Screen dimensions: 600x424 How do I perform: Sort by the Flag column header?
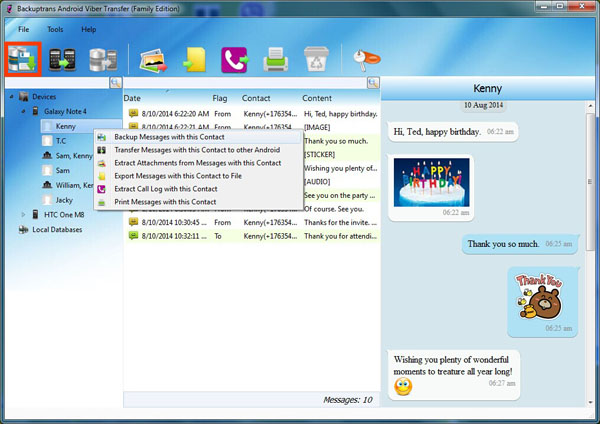click(220, 98)
